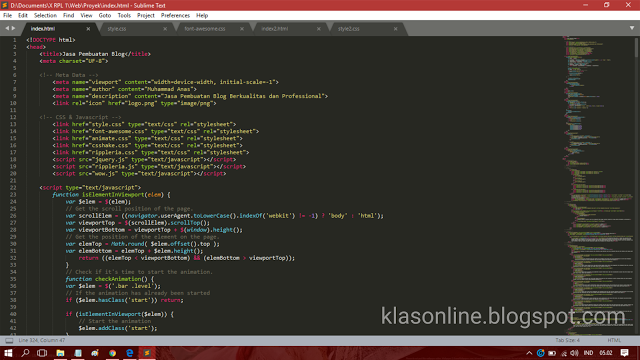640x360 pixels.
Task: Open the notepad-style app on taskbar
Action: (x=78, y=353)
